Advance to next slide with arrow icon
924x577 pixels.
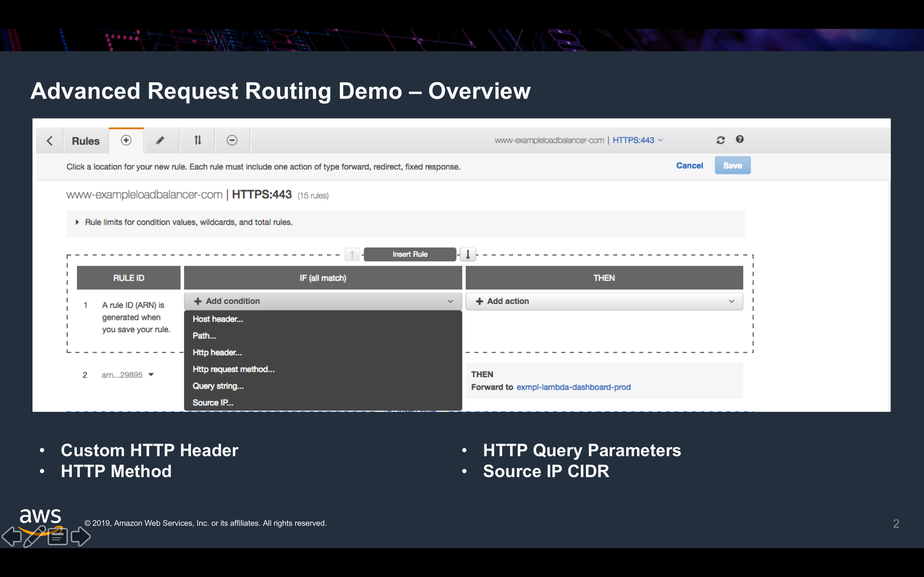point(81,536)
